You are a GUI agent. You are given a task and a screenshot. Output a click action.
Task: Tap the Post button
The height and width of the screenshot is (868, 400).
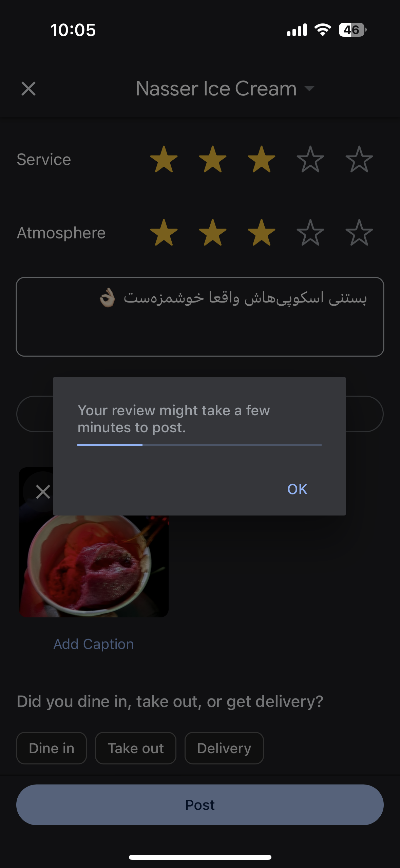(x=200, y=805)
